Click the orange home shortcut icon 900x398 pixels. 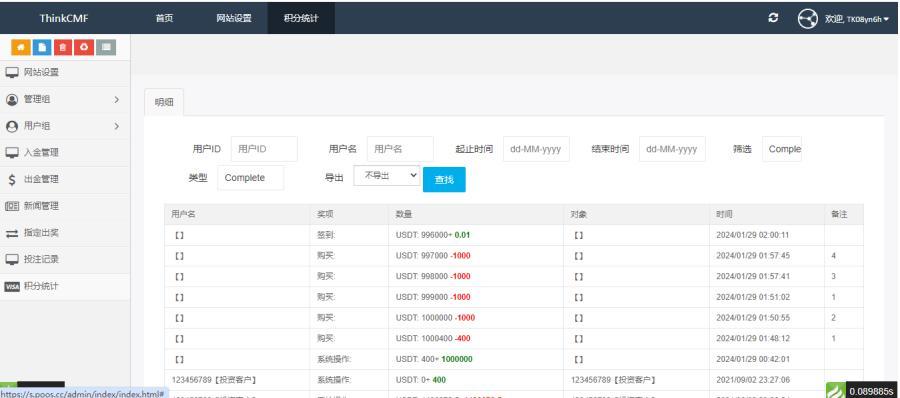pos(21,48)
